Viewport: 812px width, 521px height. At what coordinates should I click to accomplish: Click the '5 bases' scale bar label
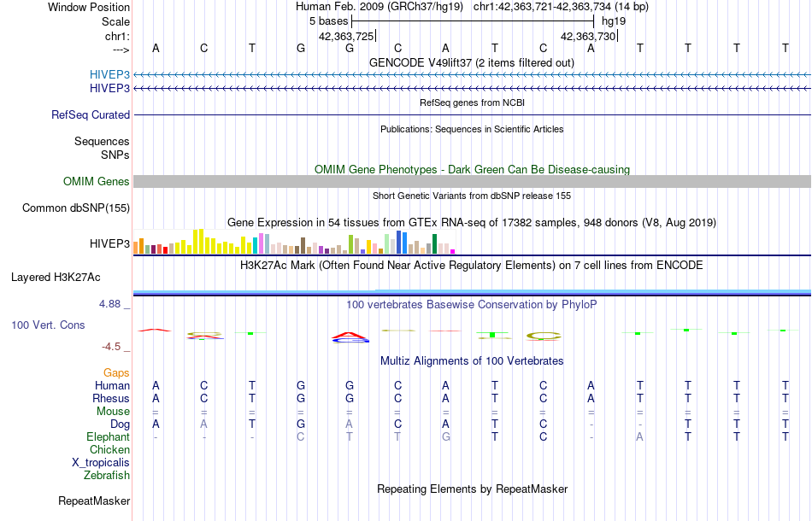[329, 21]
